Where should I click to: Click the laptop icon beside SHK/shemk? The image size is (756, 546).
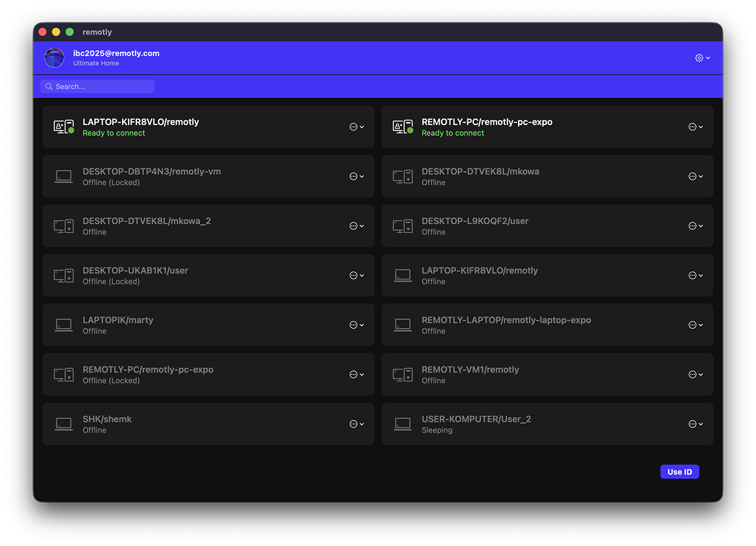[x=64, y=424]
